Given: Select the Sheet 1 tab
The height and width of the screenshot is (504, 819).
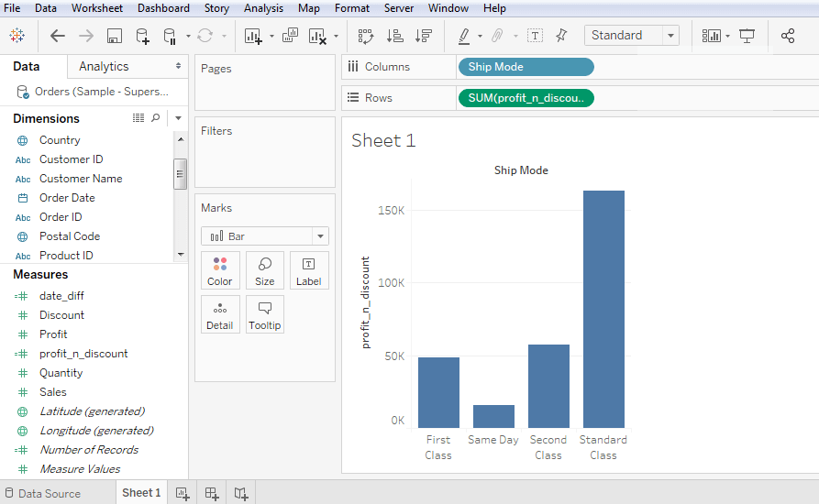Looking at the screenshot, I should 141,492.
